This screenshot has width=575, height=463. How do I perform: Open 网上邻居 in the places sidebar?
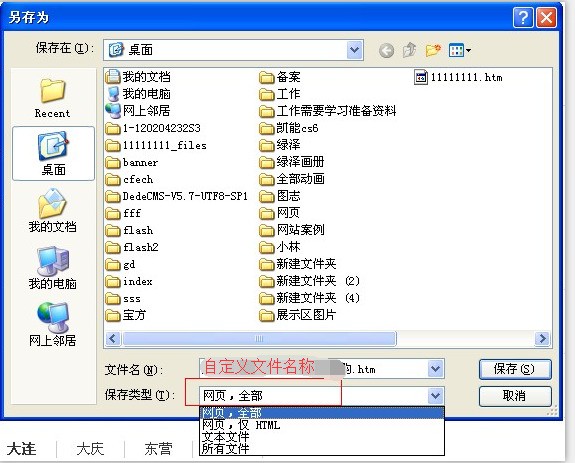click(x=52, y=324)
